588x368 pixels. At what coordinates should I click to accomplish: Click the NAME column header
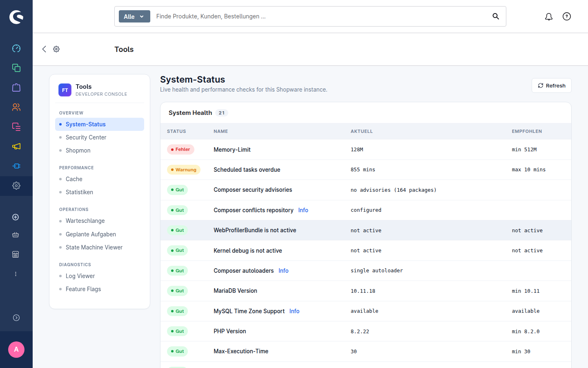[x=221, y=131]
